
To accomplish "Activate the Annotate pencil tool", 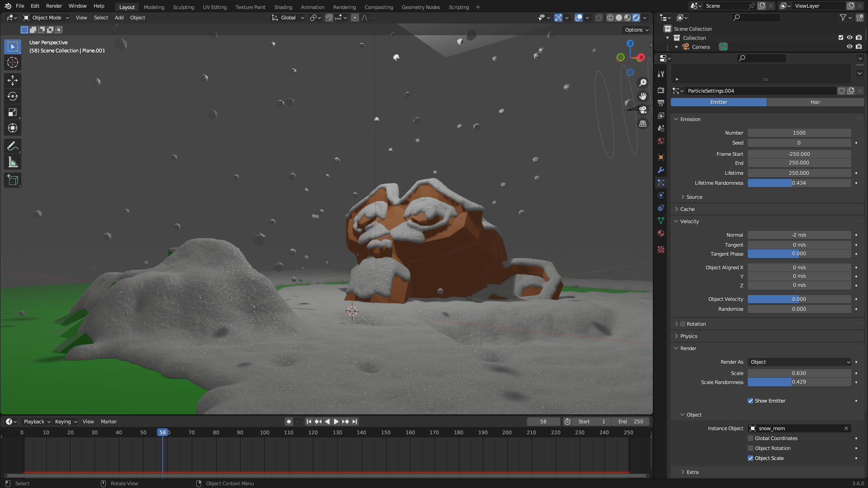I will click(13, 146).
